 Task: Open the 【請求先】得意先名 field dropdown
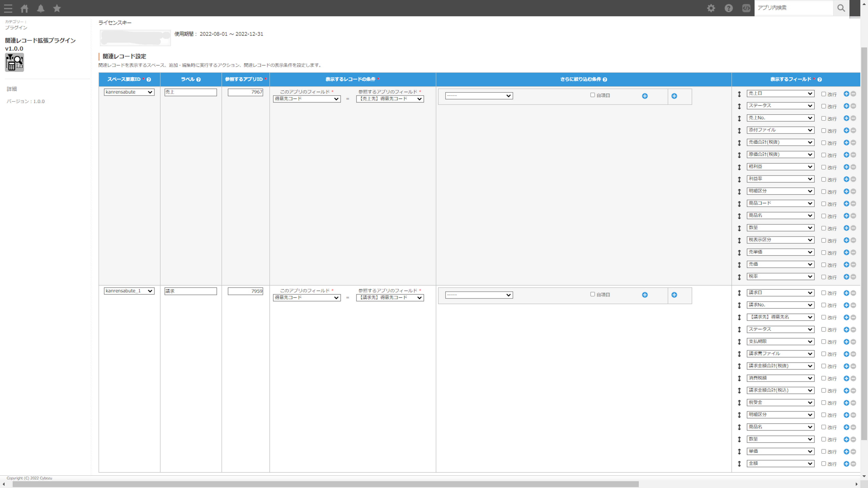(780, 317)
